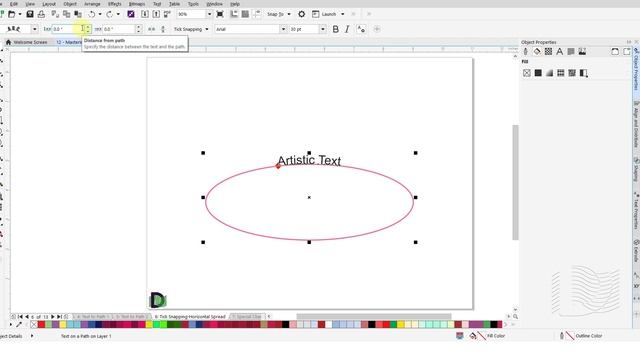Click the Full-screen preview icon
The width and height of the screenshot is (640, 360).
[220, 14]
